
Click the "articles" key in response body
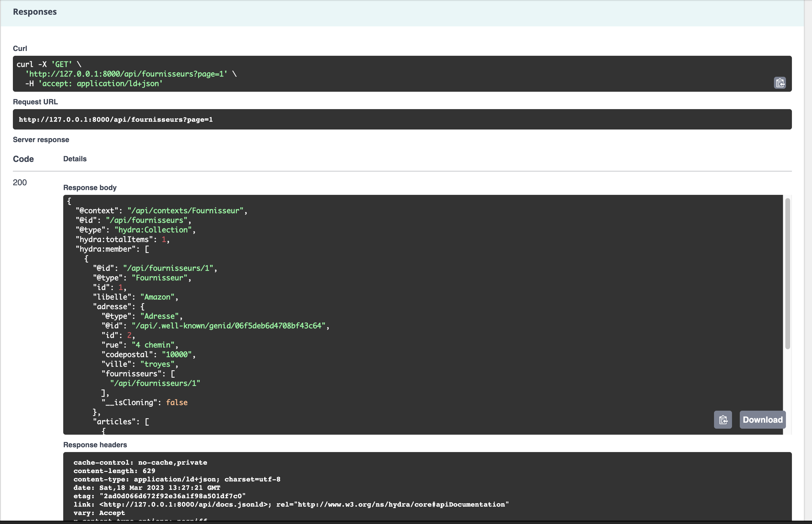[x=113, y=421]
